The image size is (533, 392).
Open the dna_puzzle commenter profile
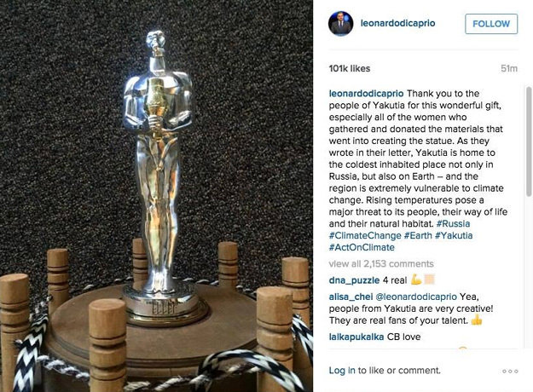click(354, 280)
